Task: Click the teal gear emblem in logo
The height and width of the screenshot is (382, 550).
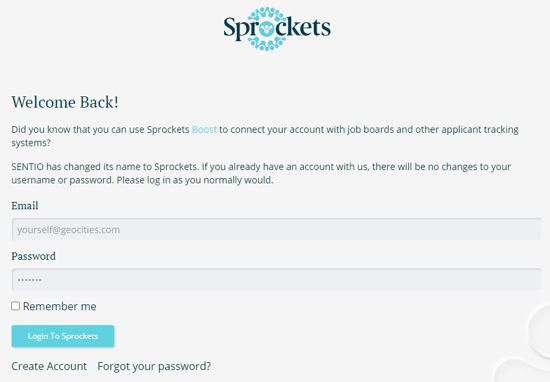Action: click(x=267, y=29)
